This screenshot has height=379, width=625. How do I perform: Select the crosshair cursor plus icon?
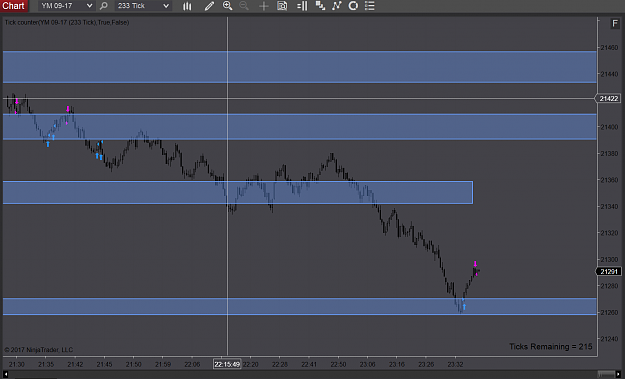(263, 6)
